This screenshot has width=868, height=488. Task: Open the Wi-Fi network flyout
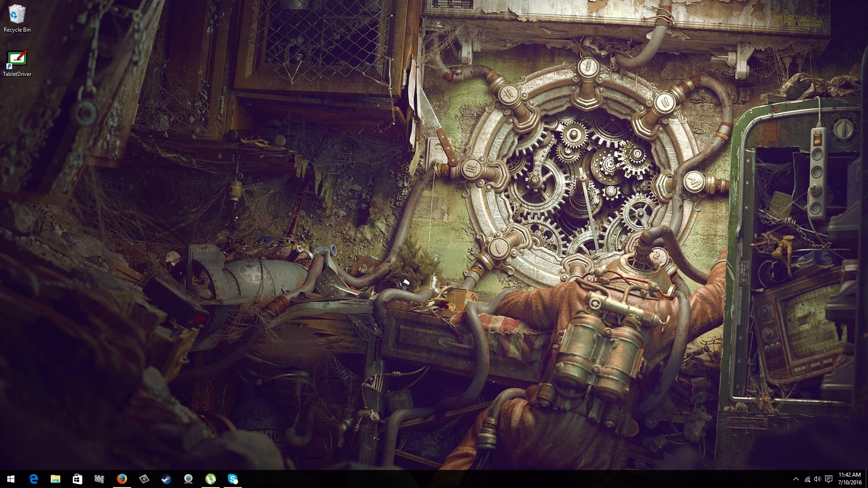coord(807,479)
